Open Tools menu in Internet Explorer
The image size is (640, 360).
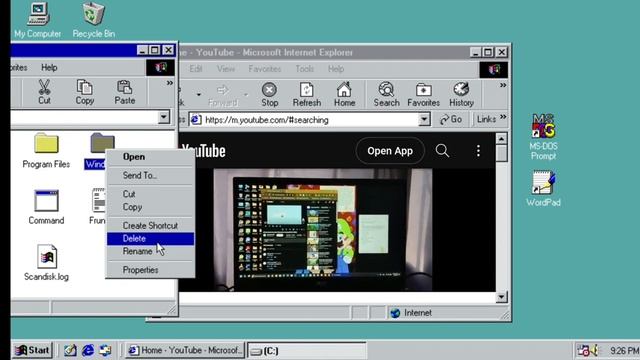tap(304, 69)
